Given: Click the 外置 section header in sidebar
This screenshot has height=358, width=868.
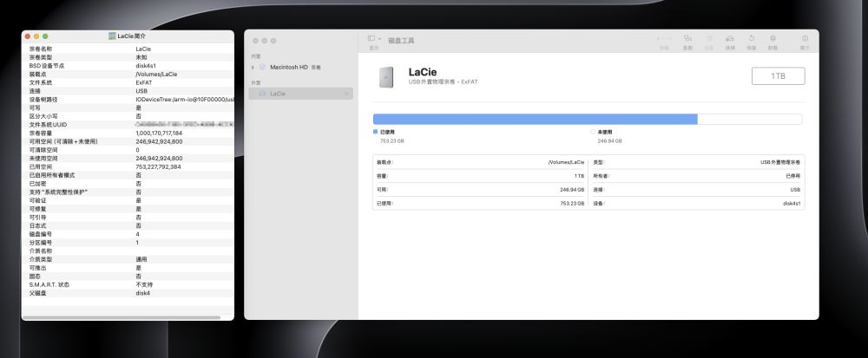Looking at the screenshot, I should coord(255,83).
